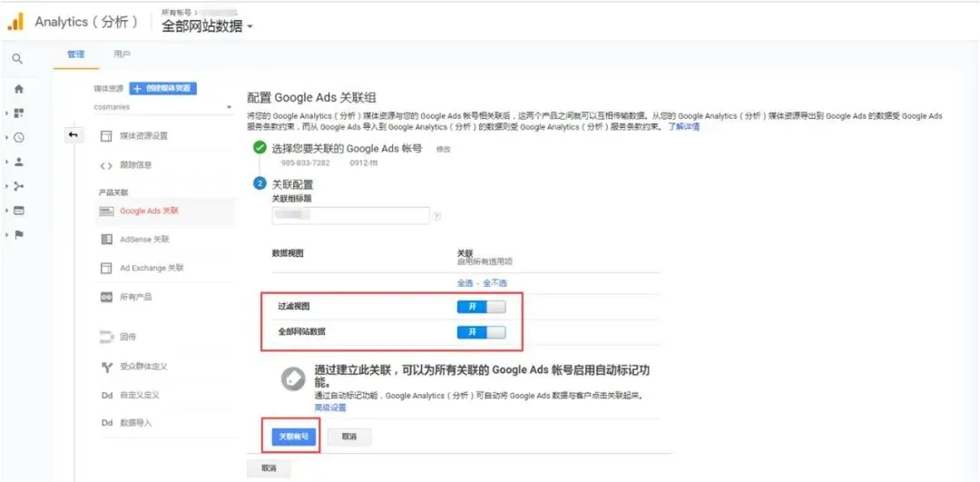The width and height of the screenshot is (980, 482).
Task: Click the help question mark beside the title field
Action: [x=436, y=216]
